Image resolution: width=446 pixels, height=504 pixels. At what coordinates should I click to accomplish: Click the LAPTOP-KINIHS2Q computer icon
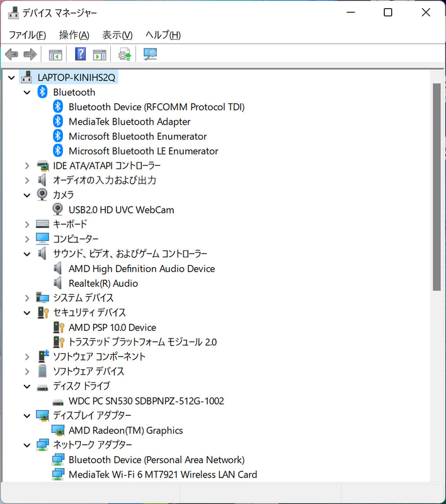coord(26,77)
